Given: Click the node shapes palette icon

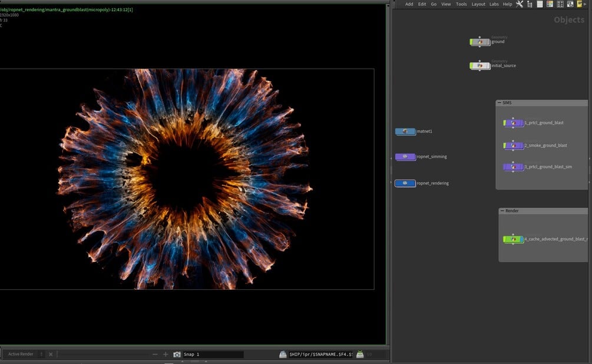Looking at the screenshot, I should 560,4.
